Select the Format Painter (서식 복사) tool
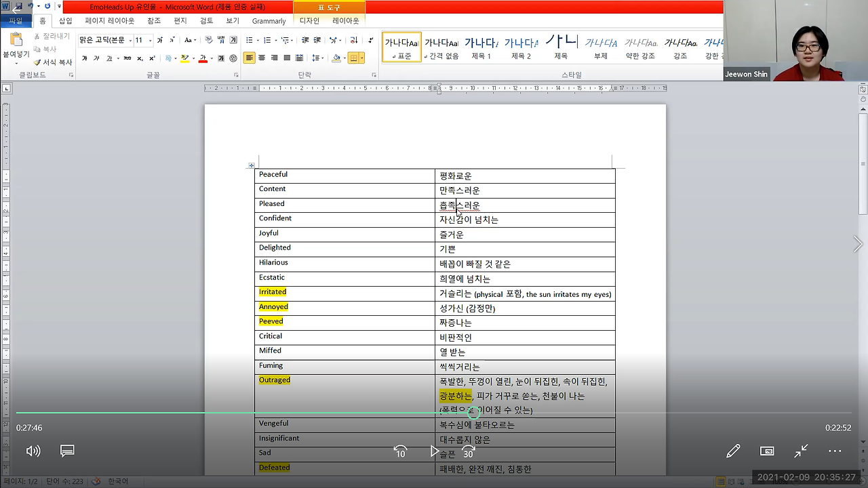Image resolution: width=868 pixels, height=488 pixels. coord(52,62)
